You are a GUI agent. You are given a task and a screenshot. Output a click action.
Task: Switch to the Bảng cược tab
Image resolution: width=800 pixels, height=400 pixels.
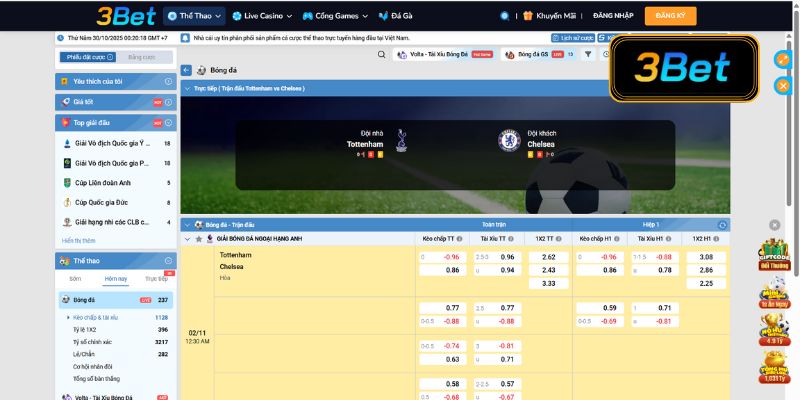144,57
